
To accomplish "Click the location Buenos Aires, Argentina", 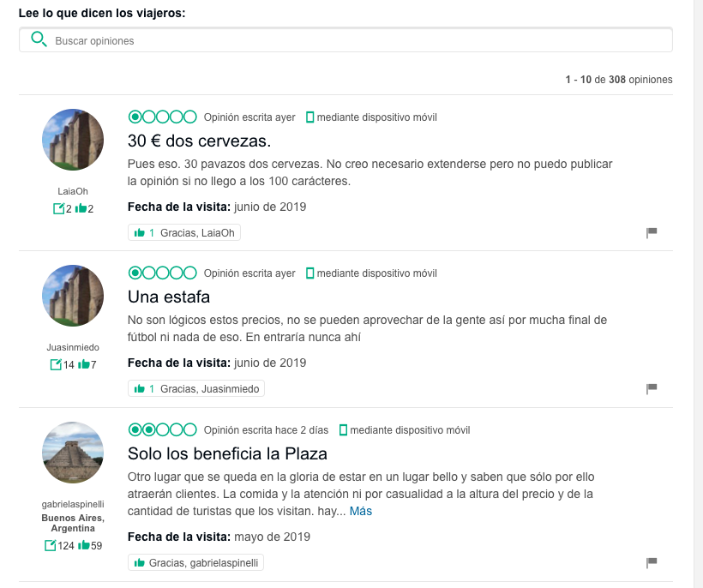I will pyautogui.click(x=73, y=523).
